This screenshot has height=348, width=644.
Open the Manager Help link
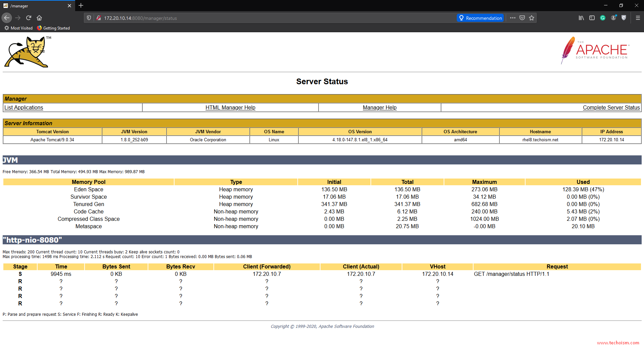coord(380,107)
